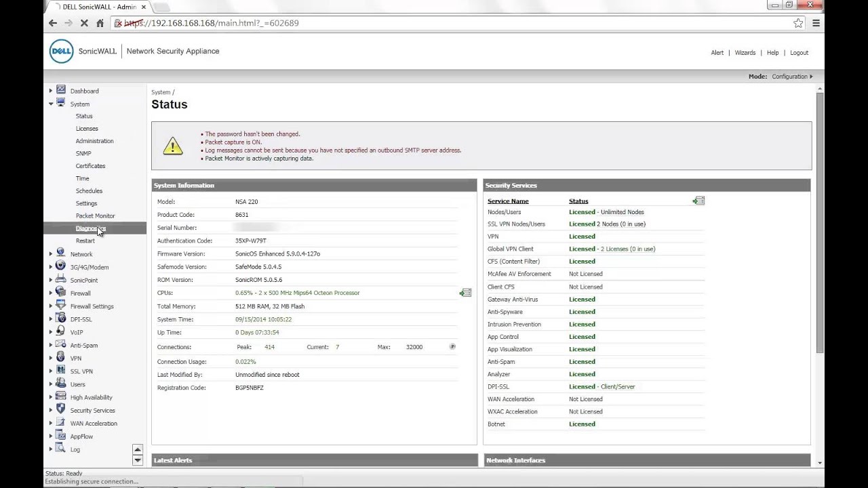The image size is (868, 488).
Task: Bookmark the page with star icon
Action: click(x=798, y=23)
